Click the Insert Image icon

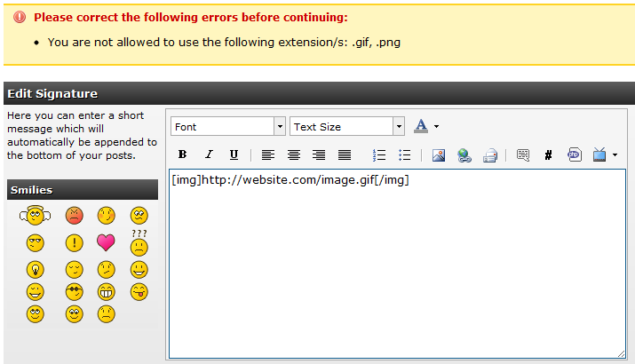point(439,155)
